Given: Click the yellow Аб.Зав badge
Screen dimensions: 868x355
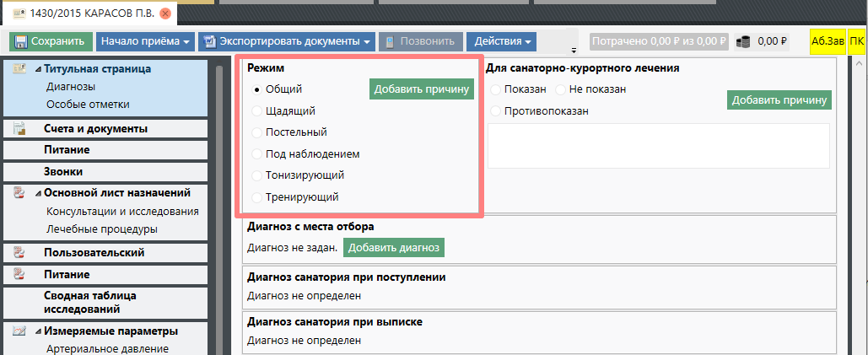Looking at the screenshot, I should [826, 41].
